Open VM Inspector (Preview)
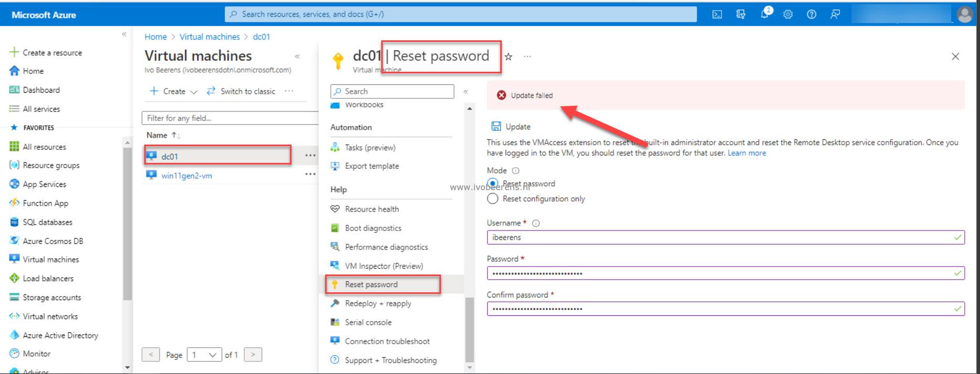This screenshot has width=980, height=374. [384, 266]
